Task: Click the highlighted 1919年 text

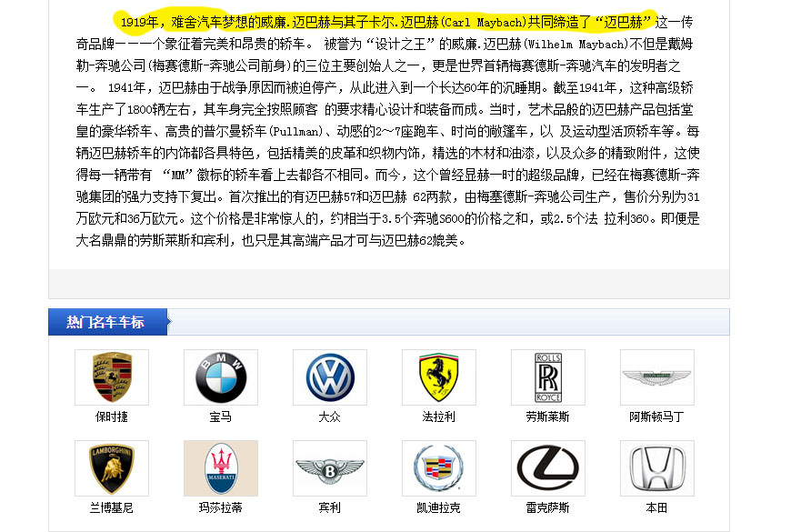Action: click(x=140, y=16)
